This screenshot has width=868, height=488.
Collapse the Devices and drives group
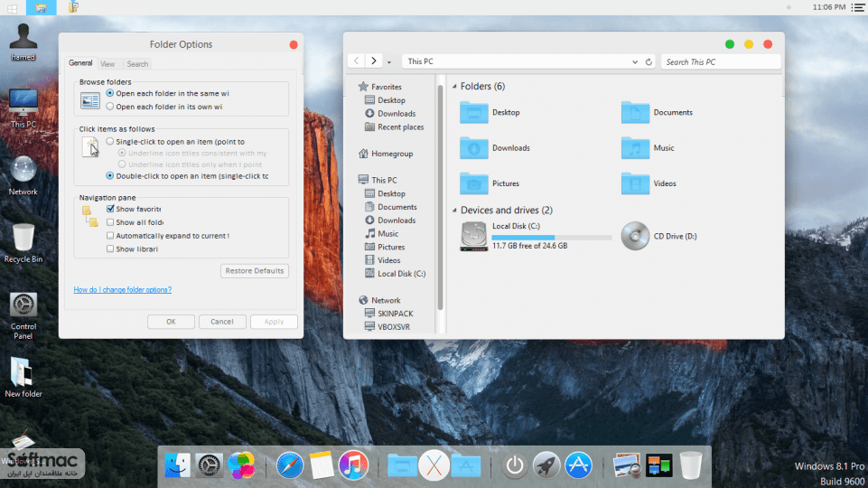tap(454, 210)
